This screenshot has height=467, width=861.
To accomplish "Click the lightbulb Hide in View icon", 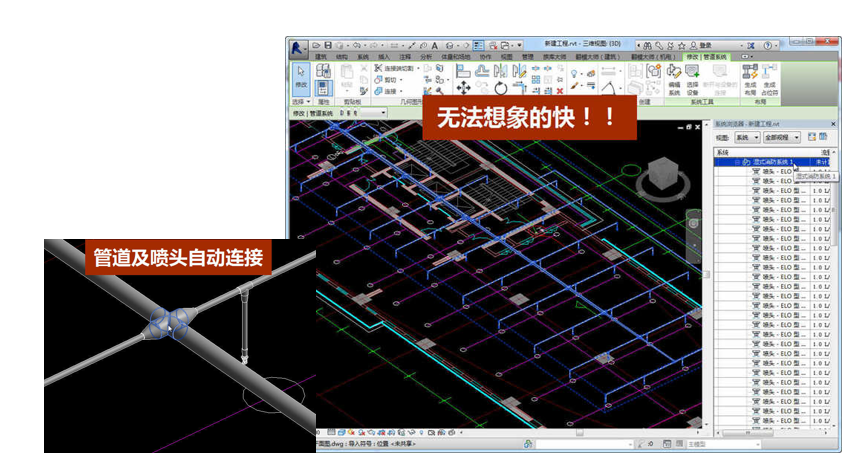I will click(x=574, y=73).
